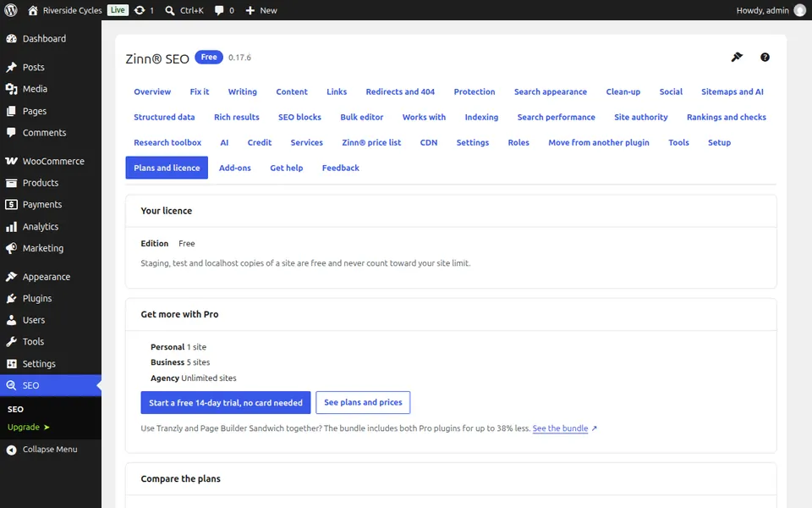Open Marketing megaphone icon
Image resolution: width=812 pixels, height=508 pixels.
pos(11,248)
